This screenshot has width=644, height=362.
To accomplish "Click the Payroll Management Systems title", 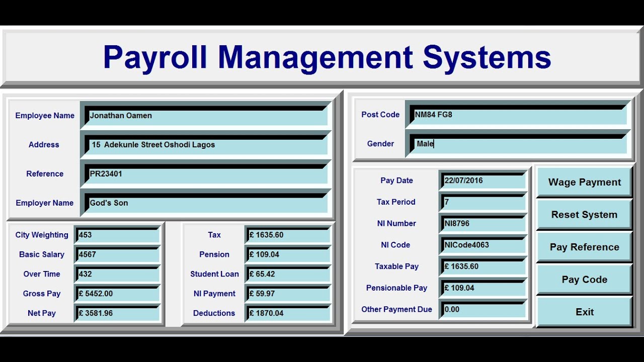I will click(327, 57).
